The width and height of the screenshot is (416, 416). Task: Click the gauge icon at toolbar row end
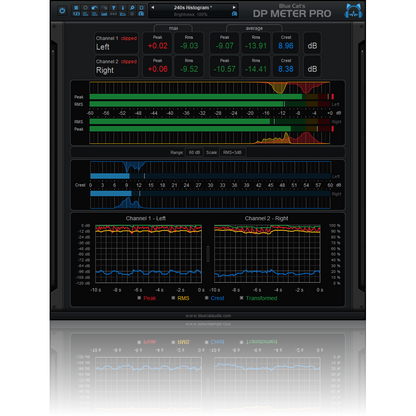(141, 14)
